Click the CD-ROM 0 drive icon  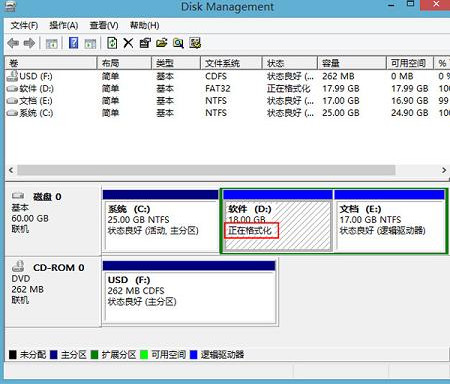(18, 266)
